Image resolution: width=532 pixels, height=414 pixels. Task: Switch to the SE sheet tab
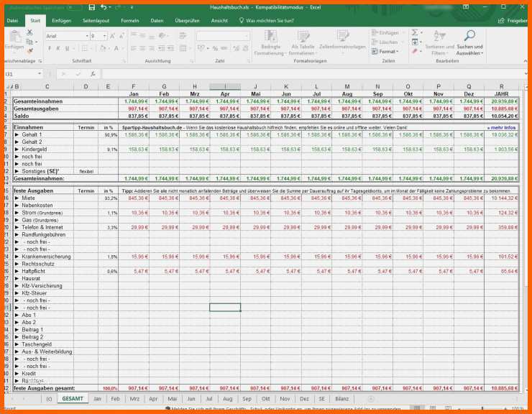(x=321, y=399)
